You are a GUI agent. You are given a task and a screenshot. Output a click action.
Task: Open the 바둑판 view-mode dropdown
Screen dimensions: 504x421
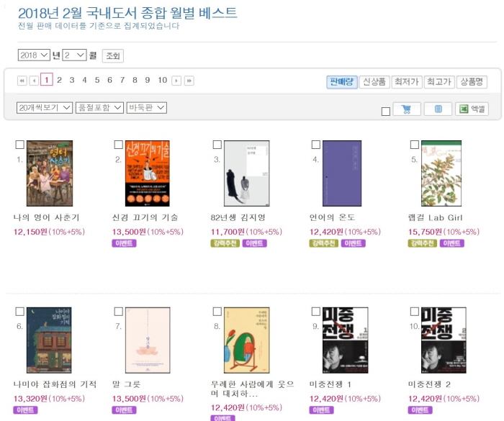147,108
